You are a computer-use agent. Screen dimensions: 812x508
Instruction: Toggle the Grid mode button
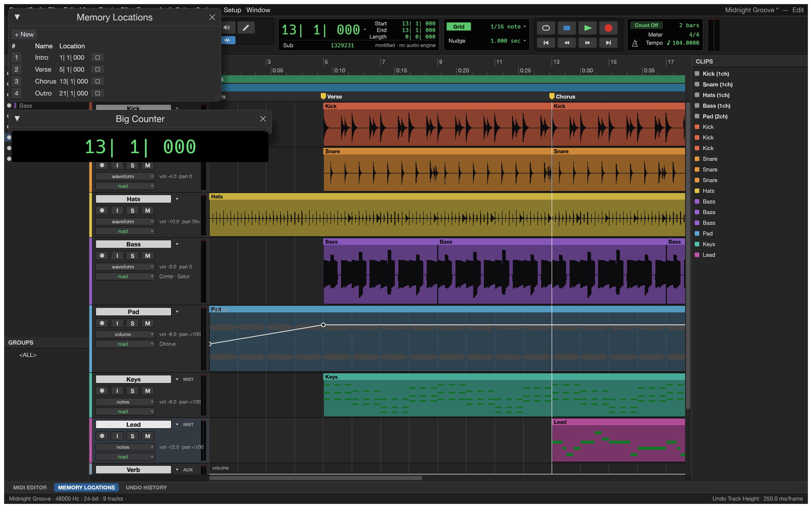coord(458,26)
